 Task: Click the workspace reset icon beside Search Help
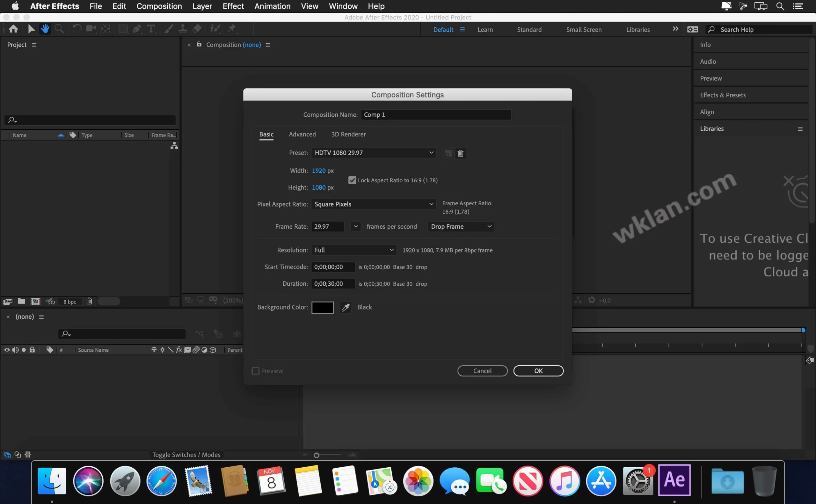click(692, 29)
